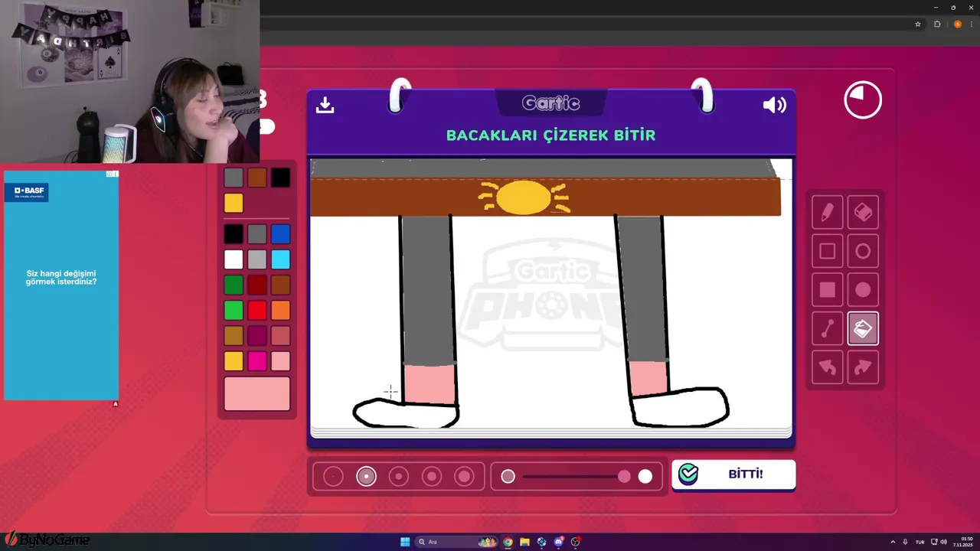Click the small faded circle at the opacity slider's left end
This screenshot has height=551, width=980.
click(x=508, y=477)
